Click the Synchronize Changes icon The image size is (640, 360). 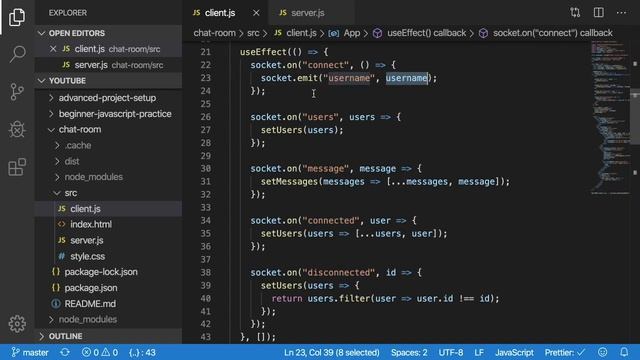click(65, 352)
